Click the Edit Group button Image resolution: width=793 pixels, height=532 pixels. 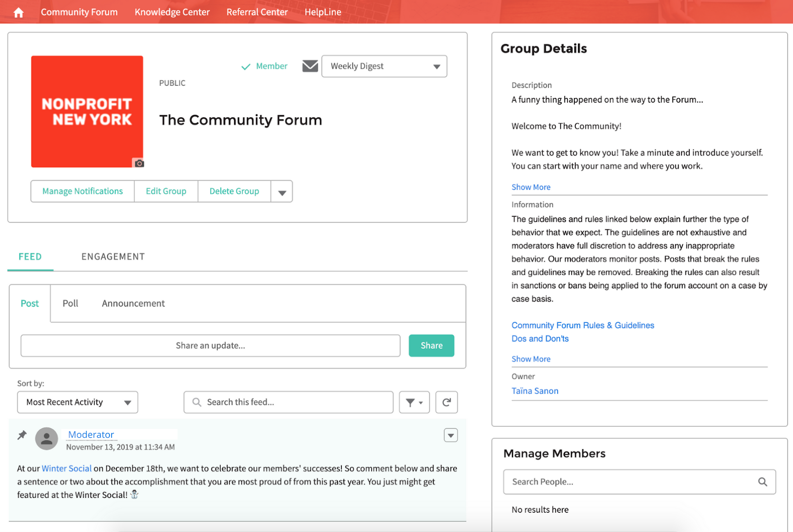(166, 191)
